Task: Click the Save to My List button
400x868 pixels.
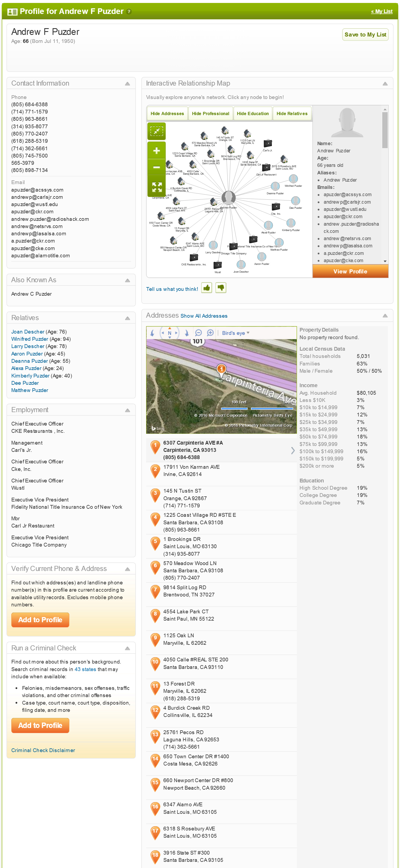Action: (365, 35)
